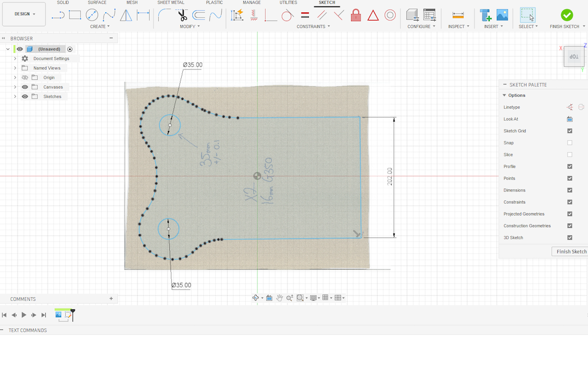Switch to the SURFACE tab

(97, 3)
